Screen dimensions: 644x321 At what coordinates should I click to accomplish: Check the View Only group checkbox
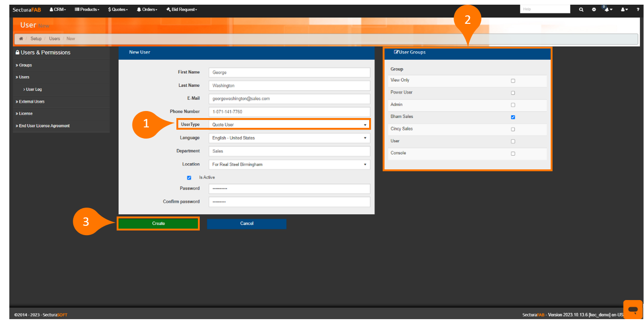point(513,81)
